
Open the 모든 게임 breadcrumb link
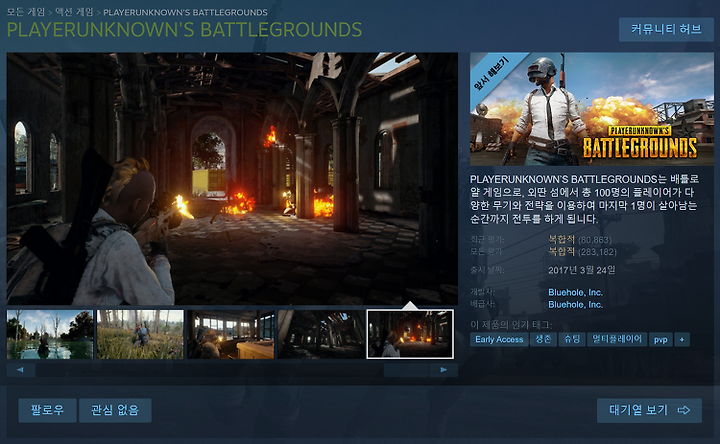[x=26, y=12]
